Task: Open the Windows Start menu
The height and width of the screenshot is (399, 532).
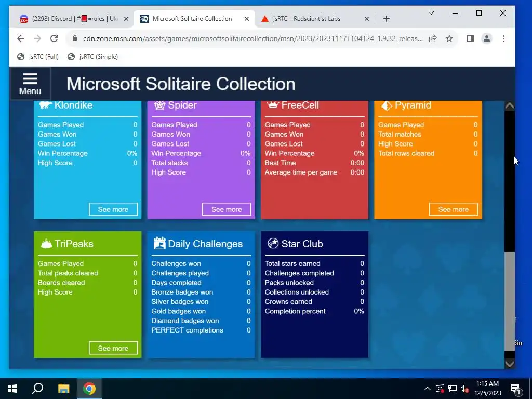Action: [x=12, y=389]
